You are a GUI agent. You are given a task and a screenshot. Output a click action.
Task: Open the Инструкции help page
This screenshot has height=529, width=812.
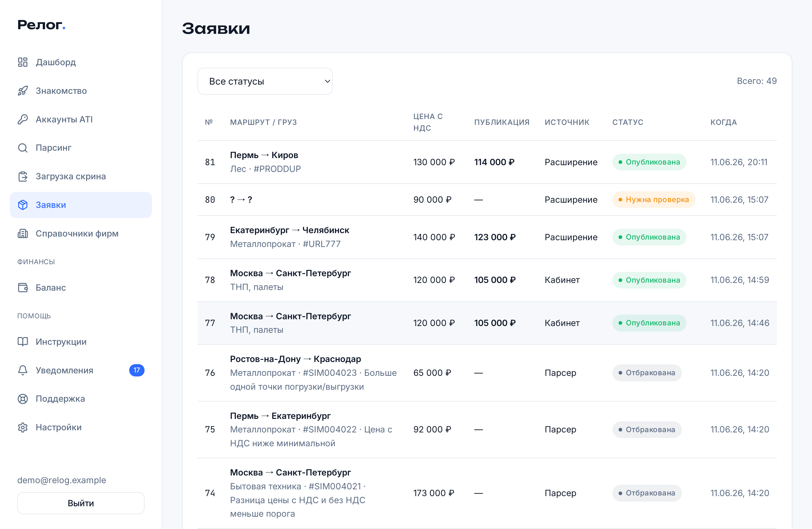point(81,342)
